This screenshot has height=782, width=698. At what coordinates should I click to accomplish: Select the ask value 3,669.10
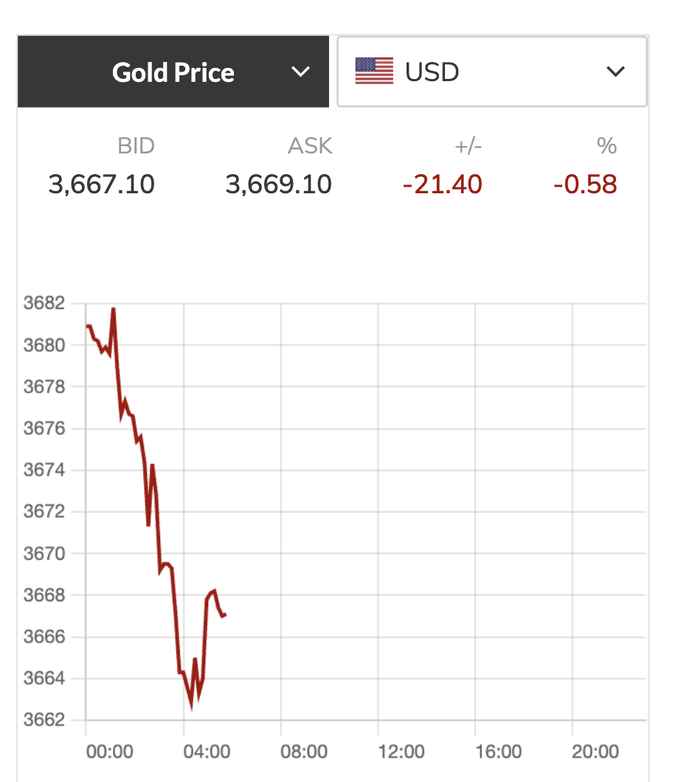click(x=279, y=184)
